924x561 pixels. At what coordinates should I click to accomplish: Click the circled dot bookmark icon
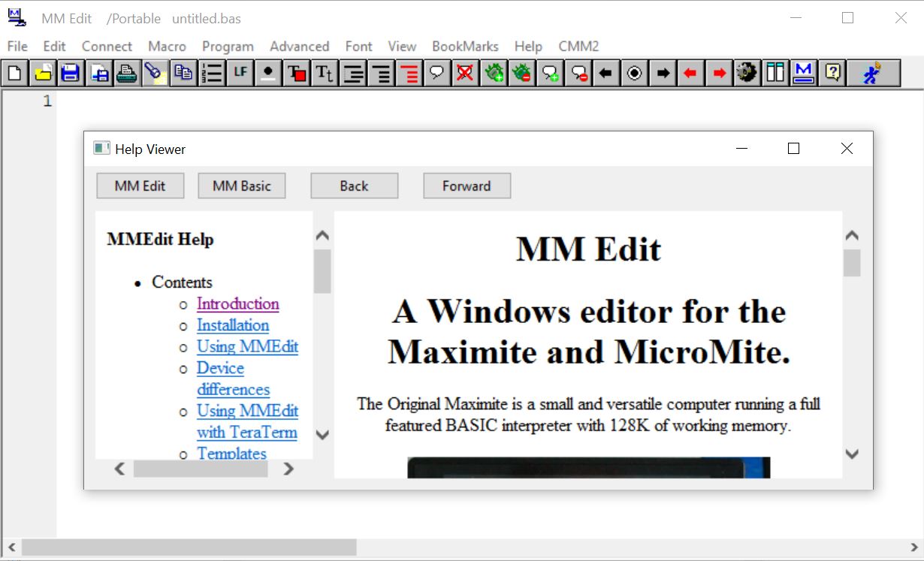(634, 73)
